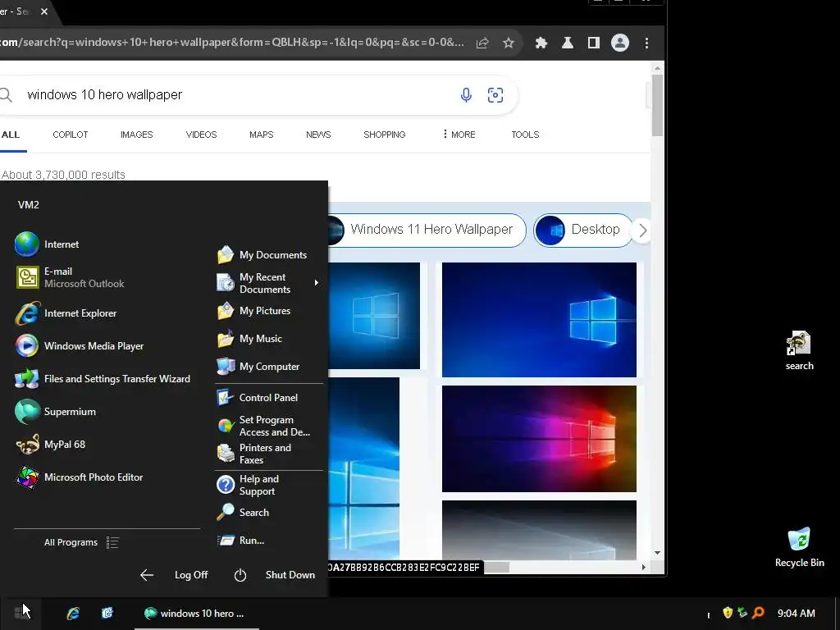Image resolution: width=840 pixels, height=630 pixels.
Task: Click the vertical scrollbar down arrow
Action: point(657,553)
